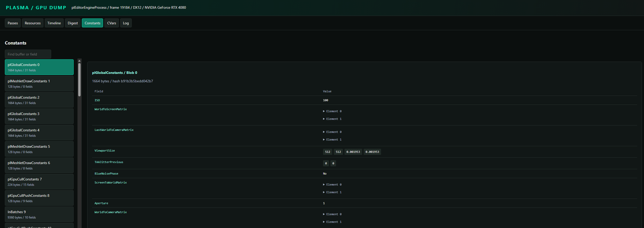The image size is (644, 228).
Task: Click the buffer list scroll-up arrow
Action: 79,61
